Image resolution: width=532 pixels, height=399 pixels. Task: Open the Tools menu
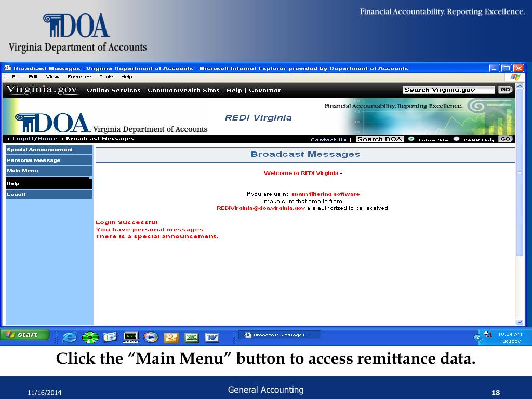click(x=106, y=77)
